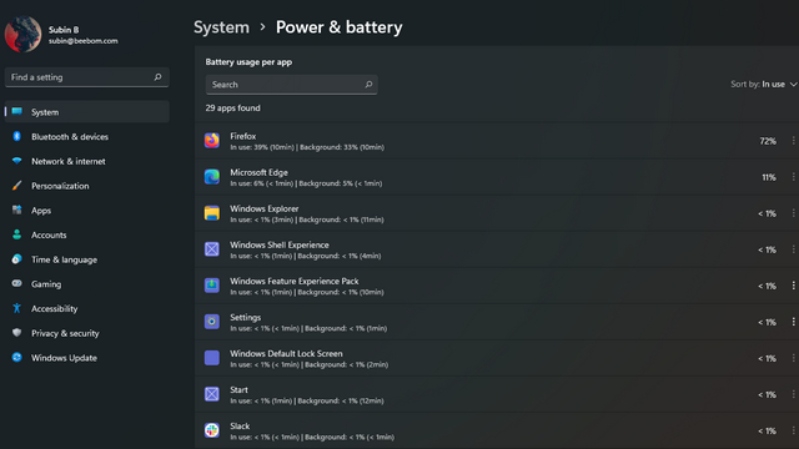Click the Windows Default Lock Screen name
The image size is (799, 449).
(286, 353)
